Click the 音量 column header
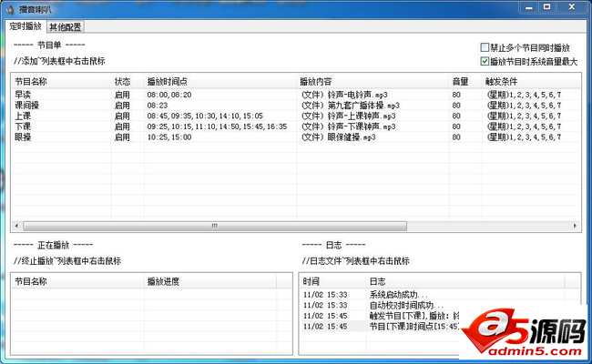 465,82
